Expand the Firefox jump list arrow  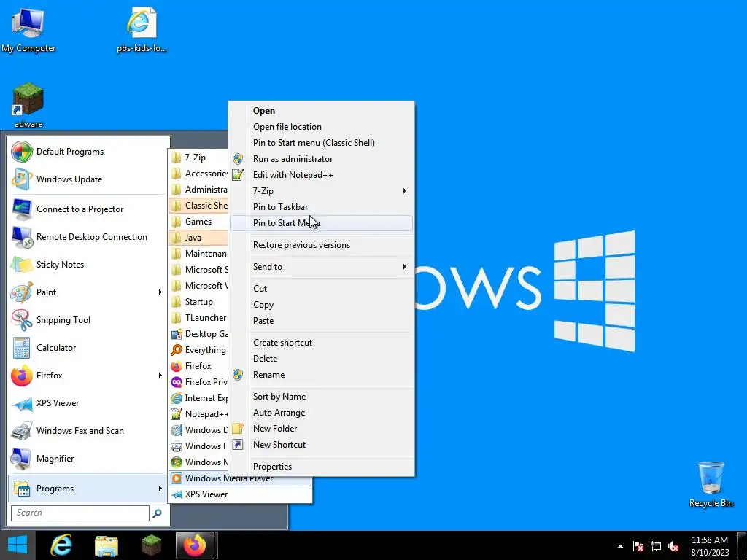click(x=160, y=376)
